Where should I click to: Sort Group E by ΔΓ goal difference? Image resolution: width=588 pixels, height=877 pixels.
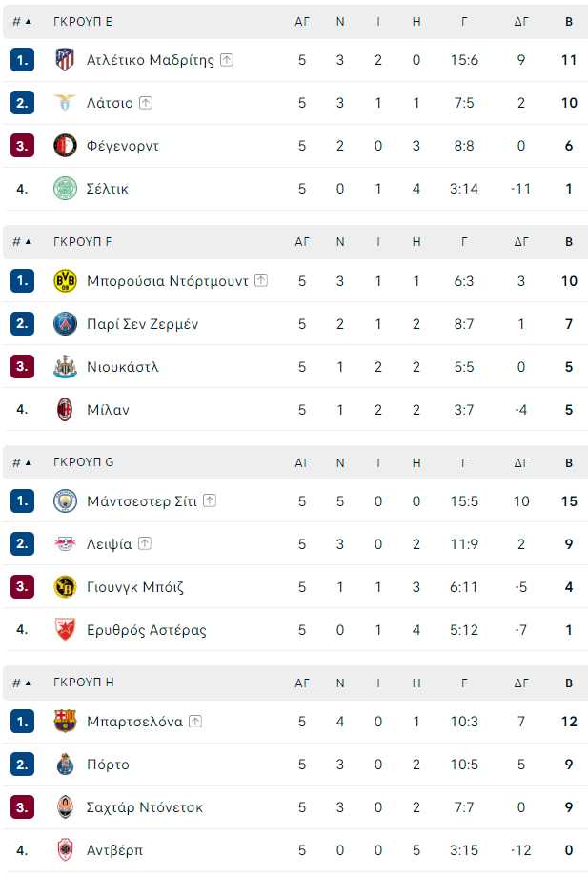(x=521, y=22)
